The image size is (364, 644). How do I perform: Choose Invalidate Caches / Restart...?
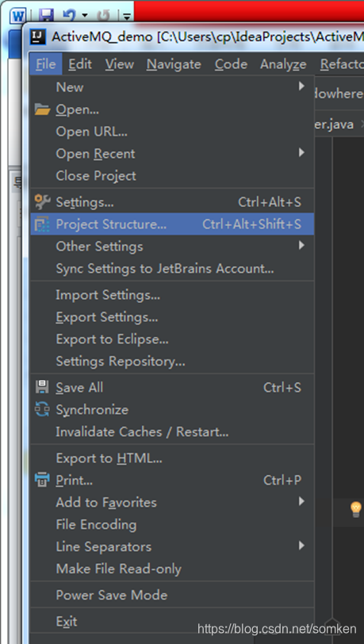[172, 431]
